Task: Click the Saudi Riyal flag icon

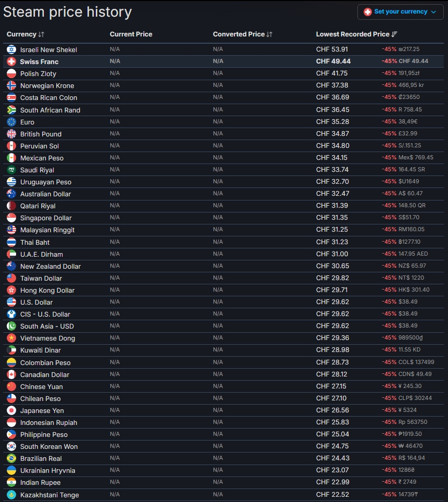Action: pos(11,170)
